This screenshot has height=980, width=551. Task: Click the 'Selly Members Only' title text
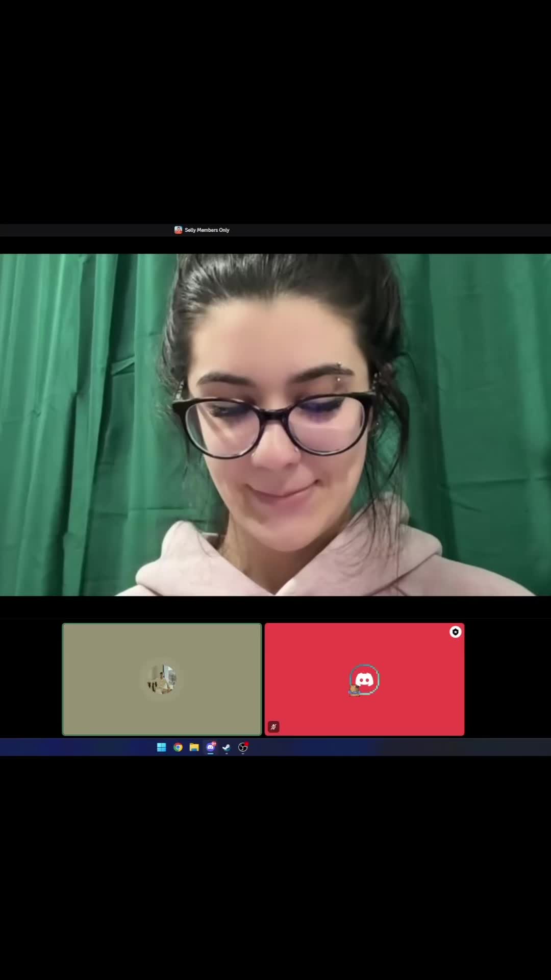(x=207, y=230)
